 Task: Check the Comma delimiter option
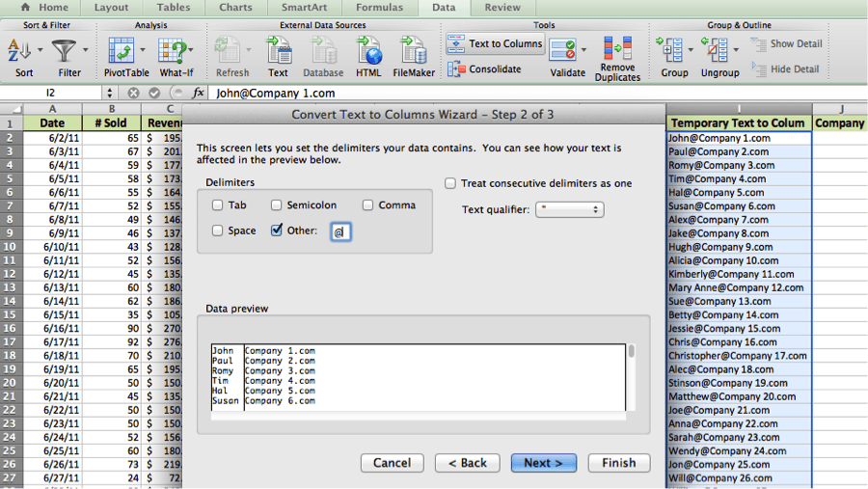(x=368, y=205)
